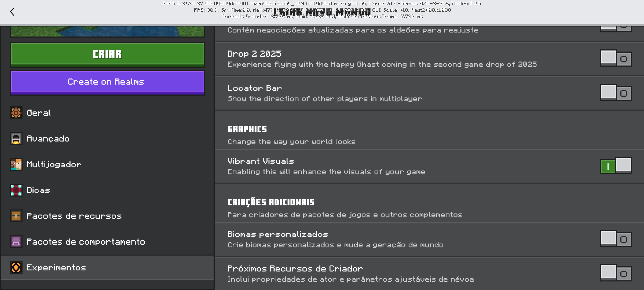Click the back arrow icon
Viewport: 644px width, 290px height.
pos(12,12)
